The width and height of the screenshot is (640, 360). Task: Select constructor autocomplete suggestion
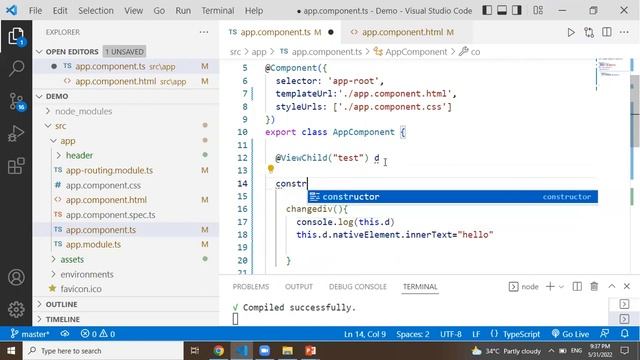pos(453,197)
